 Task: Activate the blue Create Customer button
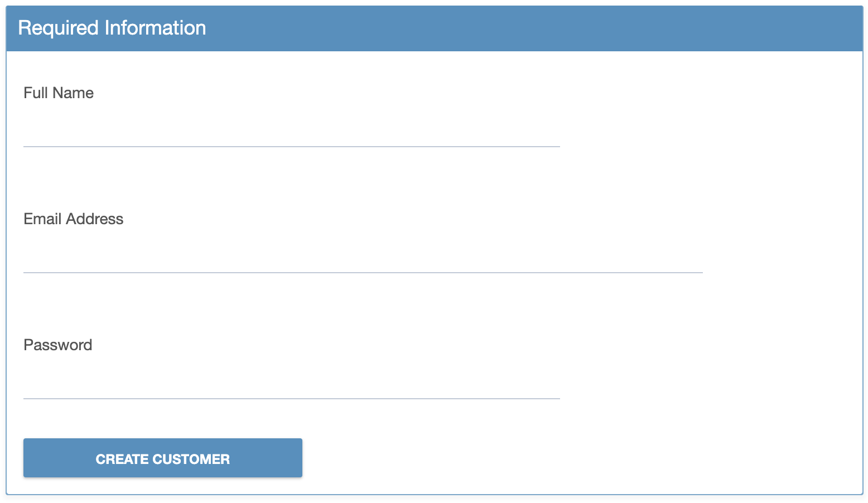(x=162, y=458)
